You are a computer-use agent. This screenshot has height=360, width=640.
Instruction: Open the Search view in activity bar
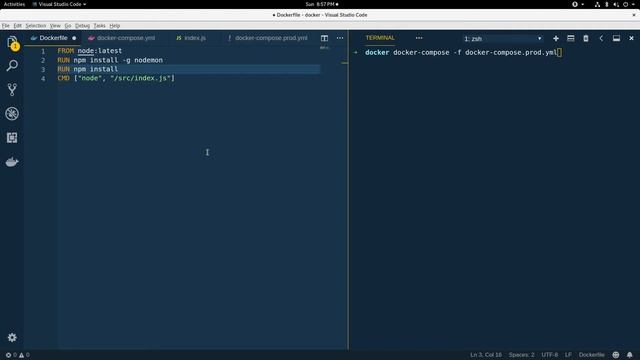(12, 66)
